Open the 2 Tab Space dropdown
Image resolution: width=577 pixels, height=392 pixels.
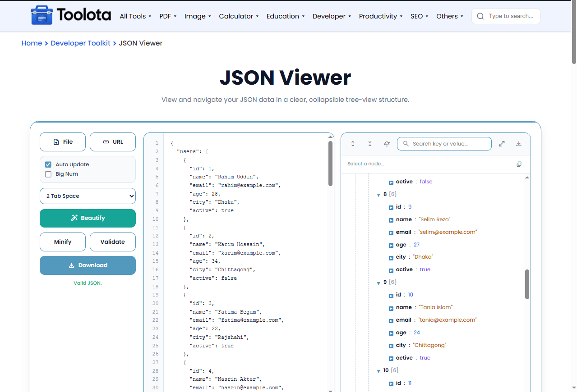point(88,196)
